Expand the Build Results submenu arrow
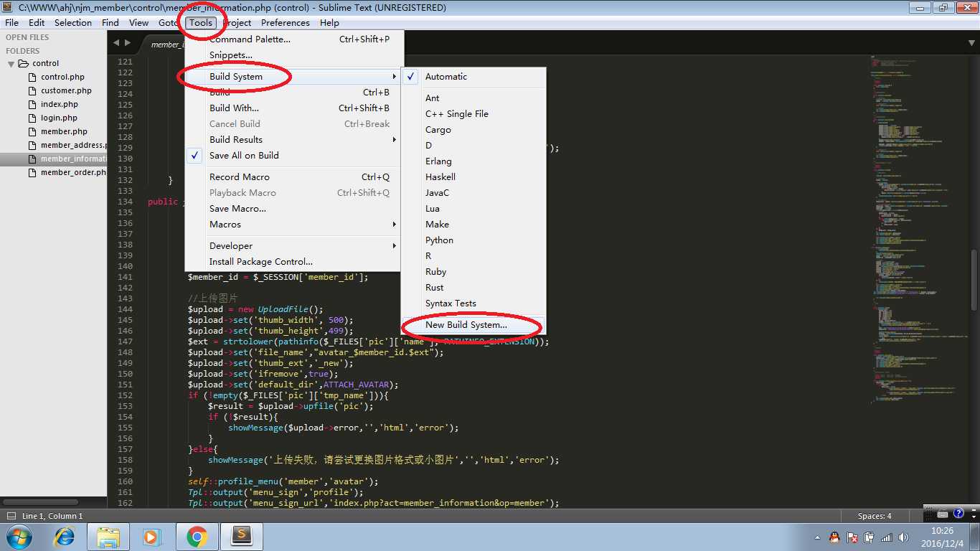 (x=394, y=139)
